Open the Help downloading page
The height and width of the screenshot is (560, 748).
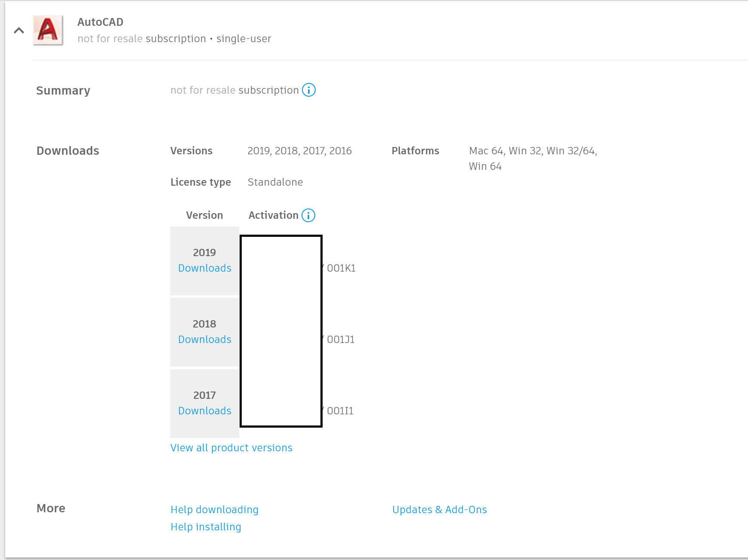214,509
